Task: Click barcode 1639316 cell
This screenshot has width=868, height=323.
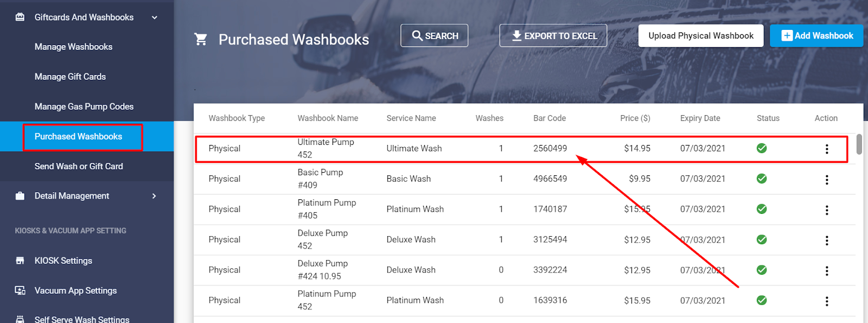Action: click(x=550, y=300)
